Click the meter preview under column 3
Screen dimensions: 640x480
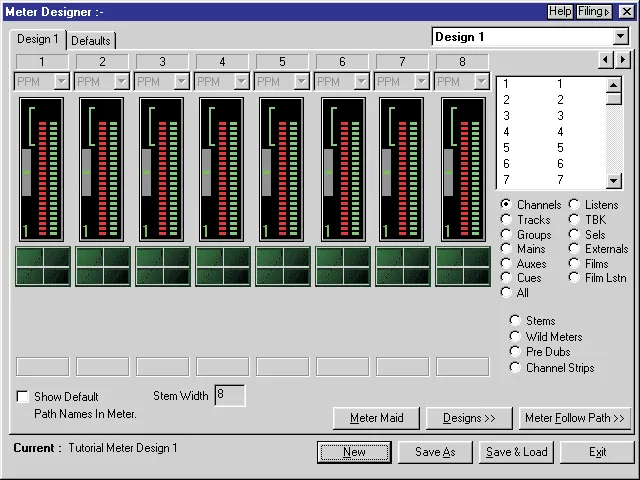[162, 169]
